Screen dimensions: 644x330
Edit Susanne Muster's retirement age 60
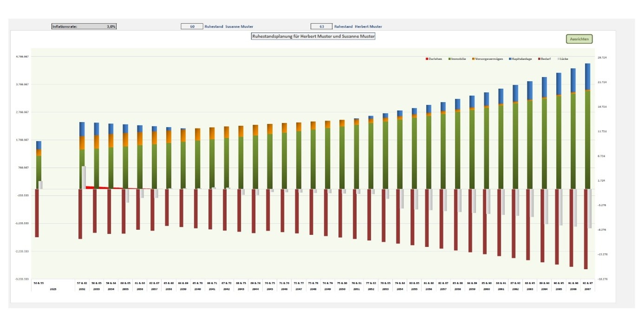pyautogui.click(x=192, y=26)
